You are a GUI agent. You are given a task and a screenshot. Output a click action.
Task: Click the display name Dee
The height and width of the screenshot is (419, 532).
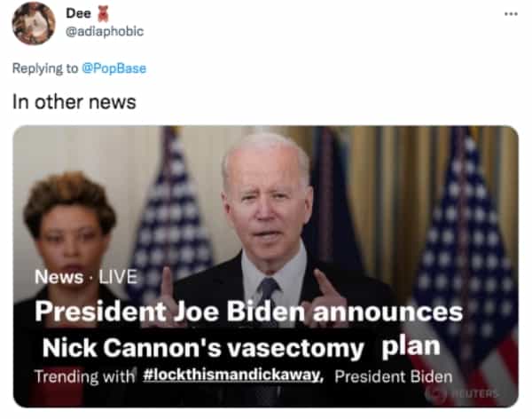pos(78,13)
